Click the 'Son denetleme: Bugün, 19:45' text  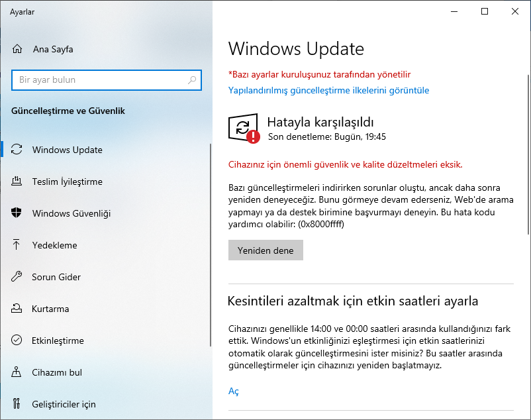click(327, 137)
